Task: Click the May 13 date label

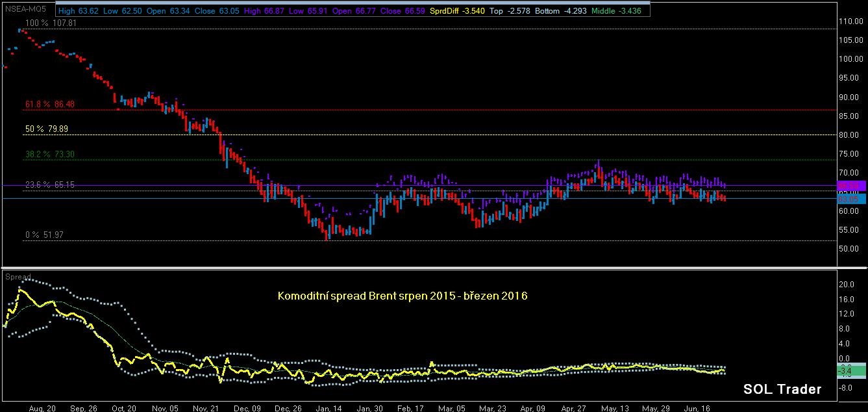Action: tap(615, 409)
